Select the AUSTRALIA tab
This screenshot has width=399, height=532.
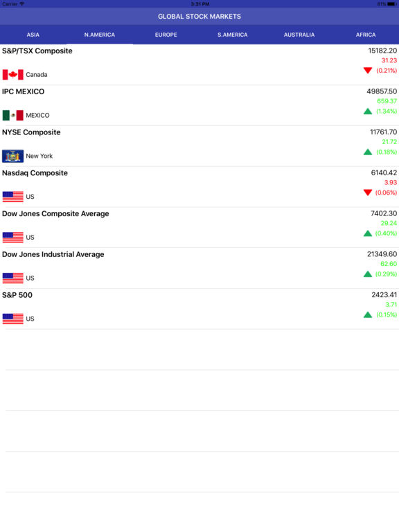[x=299, y=35]
